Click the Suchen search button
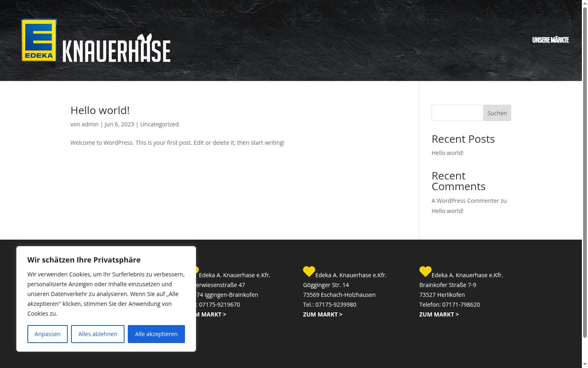Screen dimensions: 588x368 point(497,113)
